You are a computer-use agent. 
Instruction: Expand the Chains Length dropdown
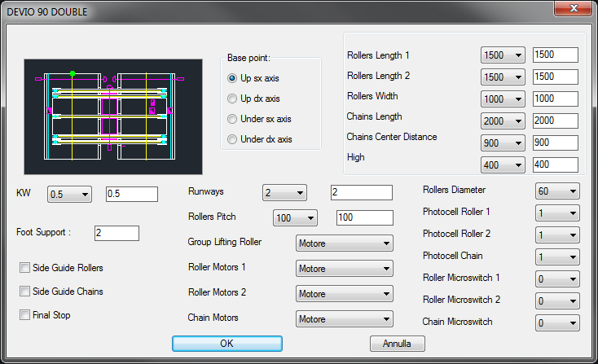[503, 121]
